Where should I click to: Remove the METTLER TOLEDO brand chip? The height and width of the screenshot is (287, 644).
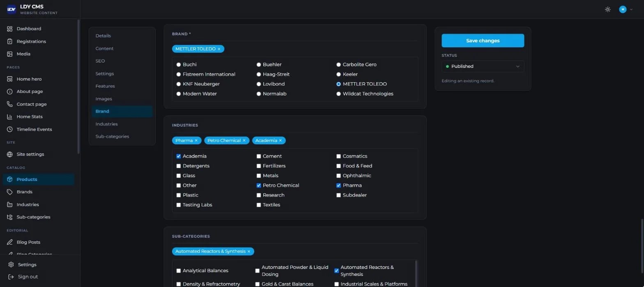click(x=219, y=49)
